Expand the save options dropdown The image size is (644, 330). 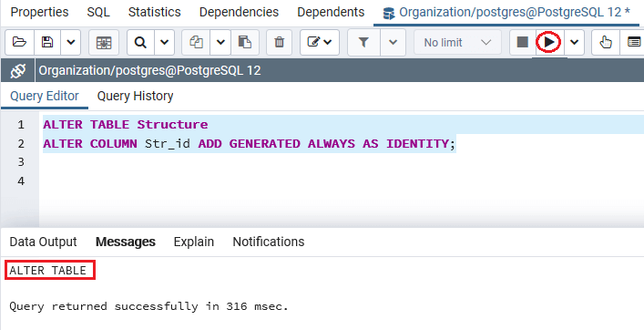(x=71, y=42)
